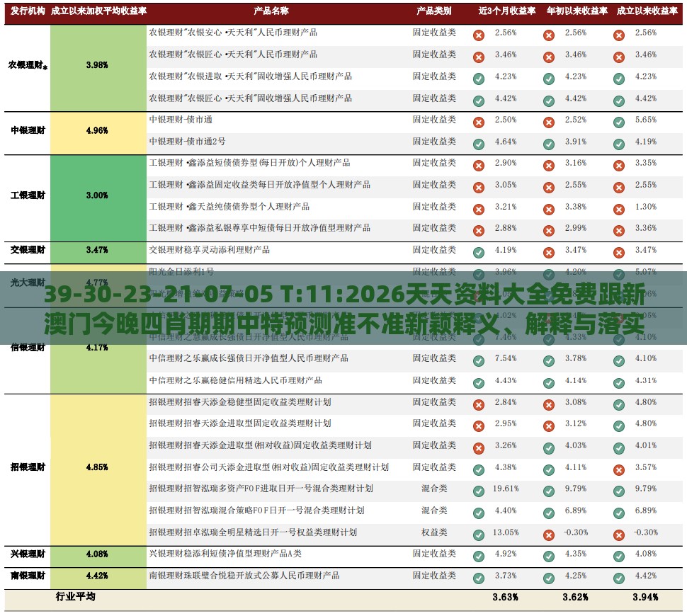Click red cross beside 2.50% in 中银理财-债市通 row
Viewport: 687px width, 616px height.
pyautogui.click(x=479, y=122)
